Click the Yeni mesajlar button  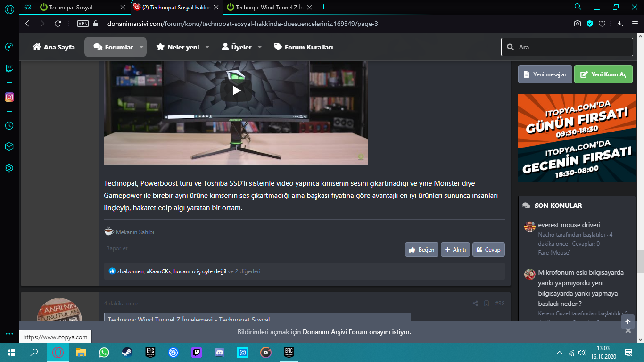[x=545, y=74]
